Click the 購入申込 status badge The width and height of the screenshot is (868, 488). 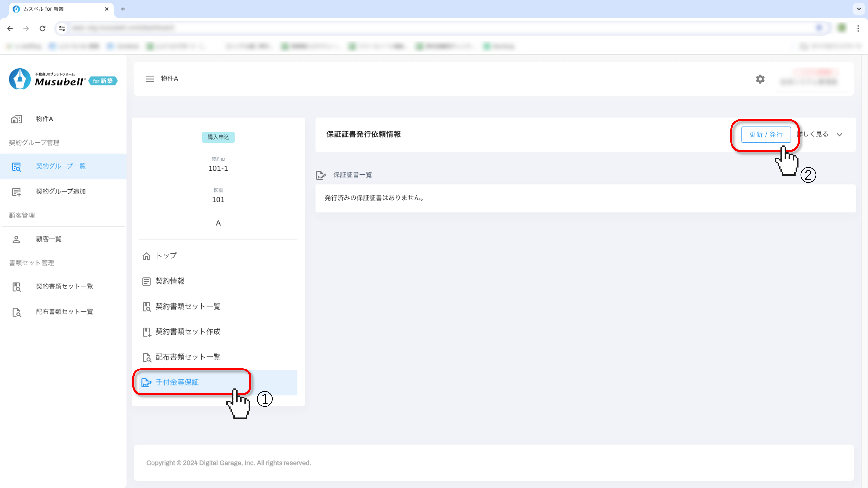(218, 137)
